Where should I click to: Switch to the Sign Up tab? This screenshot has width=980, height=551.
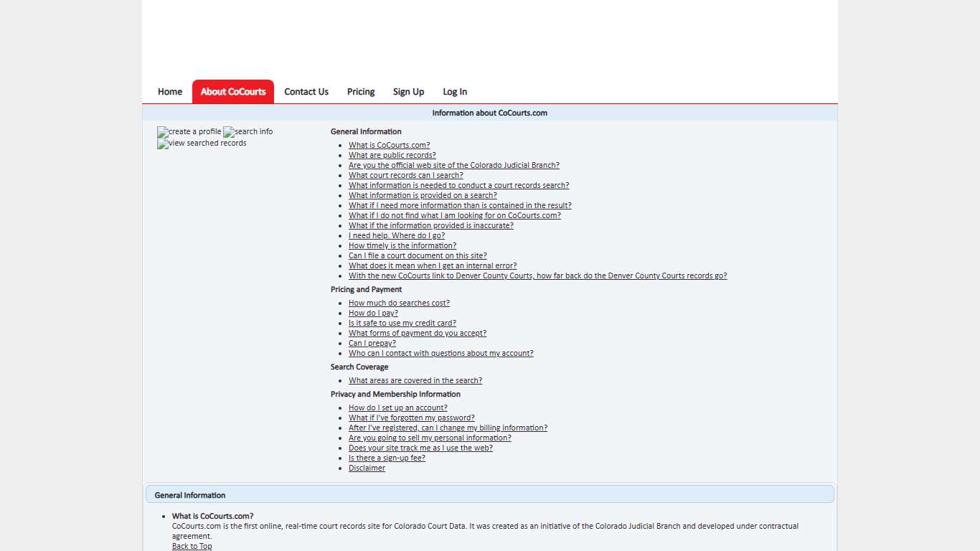click(408, 92)
